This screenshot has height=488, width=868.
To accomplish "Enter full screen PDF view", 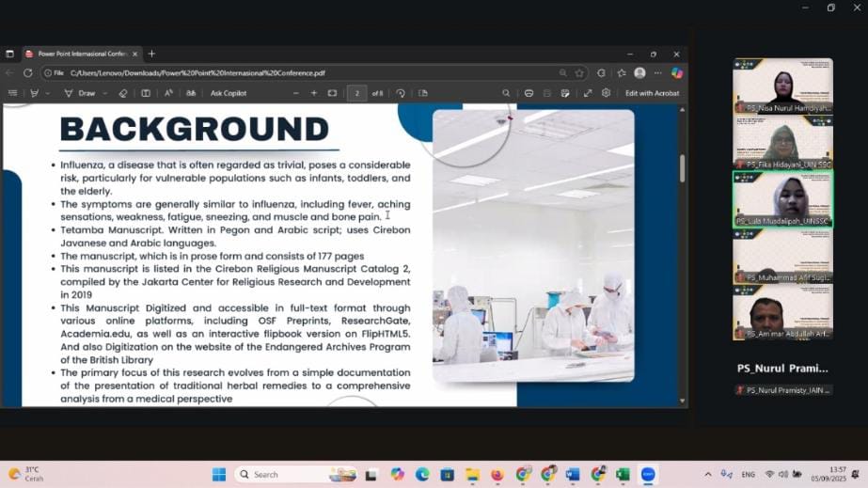I will [x=588, y=93].
